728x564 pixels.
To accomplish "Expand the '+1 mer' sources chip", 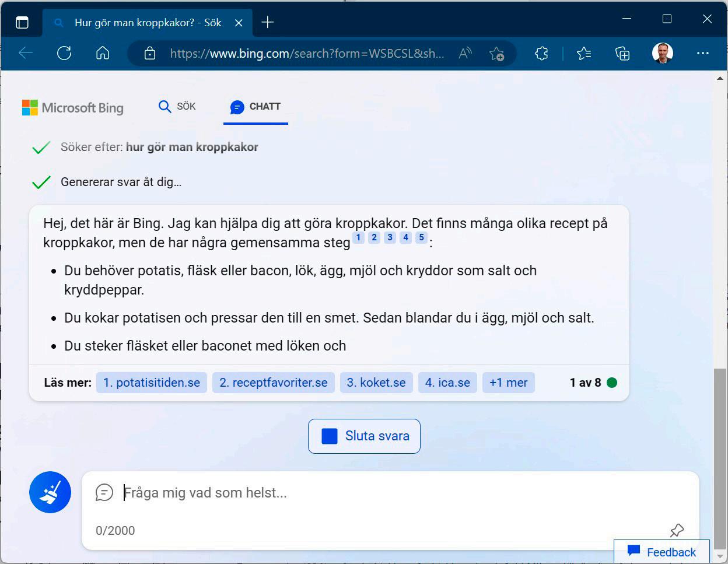I will (x=509, y=383).
